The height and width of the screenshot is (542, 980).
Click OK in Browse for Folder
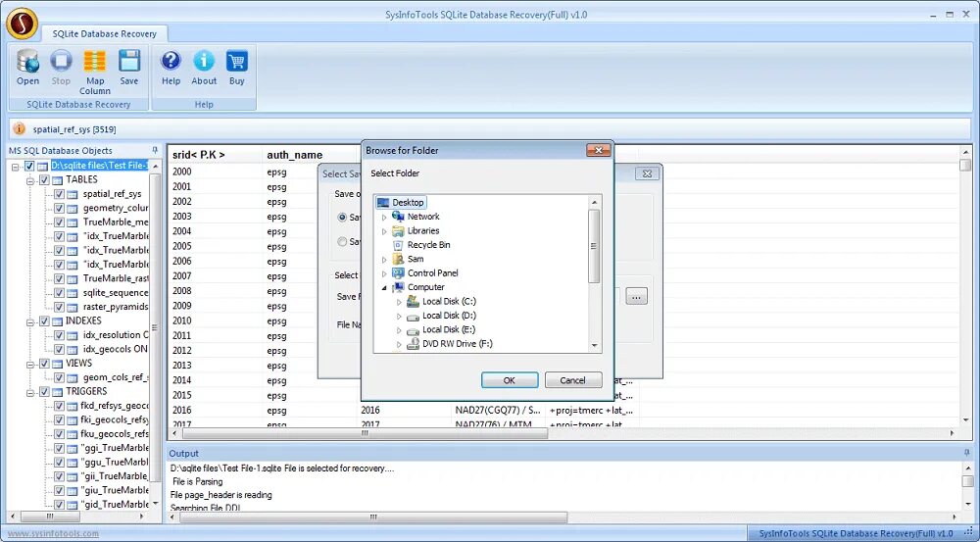tap(510, 380)
